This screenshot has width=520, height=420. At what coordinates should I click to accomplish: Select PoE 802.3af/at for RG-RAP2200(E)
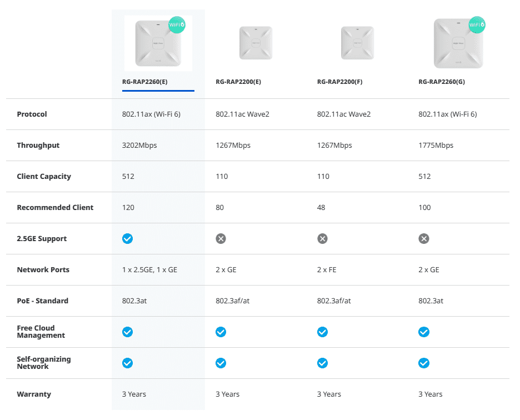[x=232, y=301]
